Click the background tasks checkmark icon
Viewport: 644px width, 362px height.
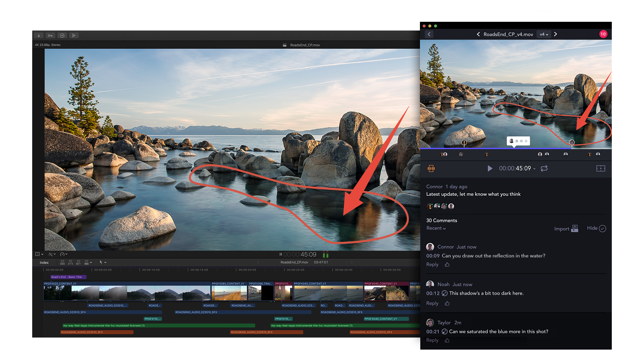[x=62, y=36]
